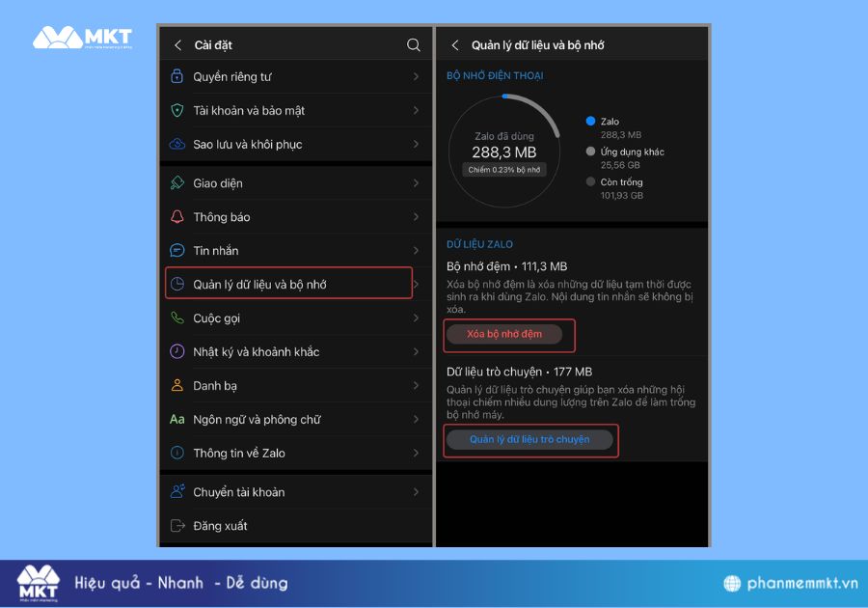
Task: Tap the bell icon beside Thông báo
Action: (x=177, y=216)
